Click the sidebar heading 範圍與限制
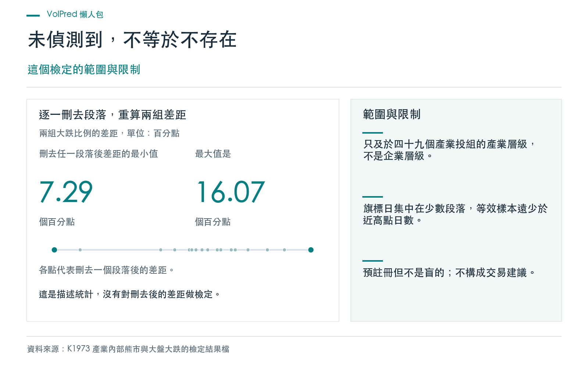Screen dimensions: 588x368 coord(392,114)
